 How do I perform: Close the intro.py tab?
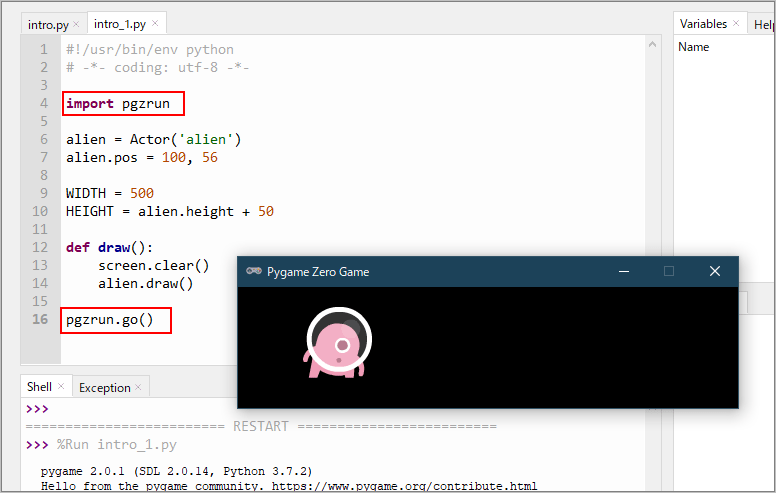[x=76, y=24]
